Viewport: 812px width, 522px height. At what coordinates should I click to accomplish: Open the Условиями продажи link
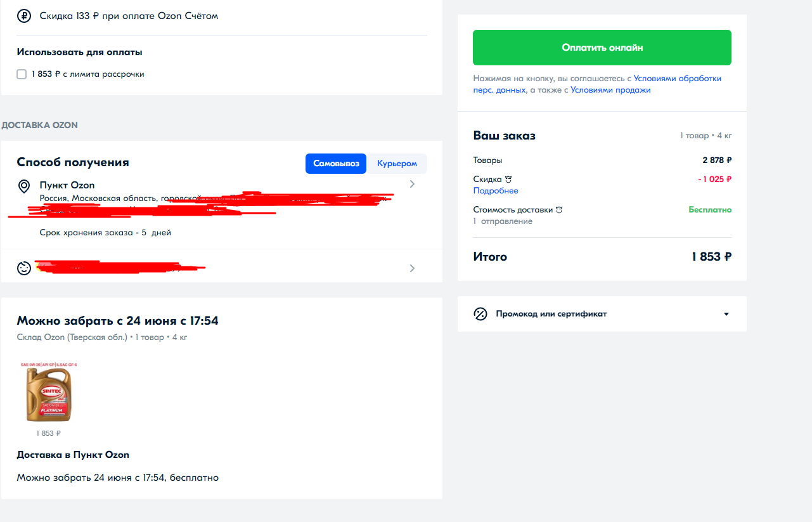click(610, 90)
